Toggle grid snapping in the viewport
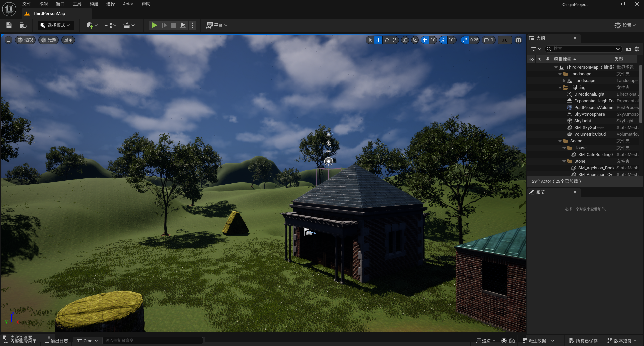Image resolution: width=644 pixels, height=346 pixels. (425, 40)
